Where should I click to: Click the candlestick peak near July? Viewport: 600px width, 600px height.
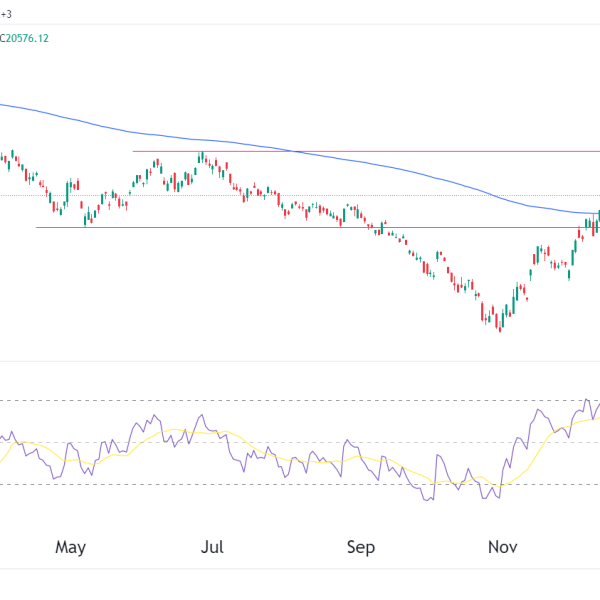tap(201, 158)
